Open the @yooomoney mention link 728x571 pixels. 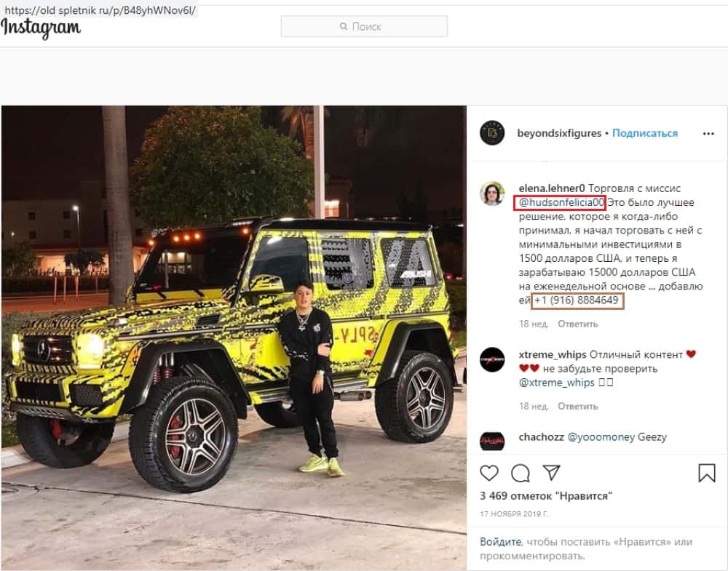pyautogui.click(x=601, y=437)
